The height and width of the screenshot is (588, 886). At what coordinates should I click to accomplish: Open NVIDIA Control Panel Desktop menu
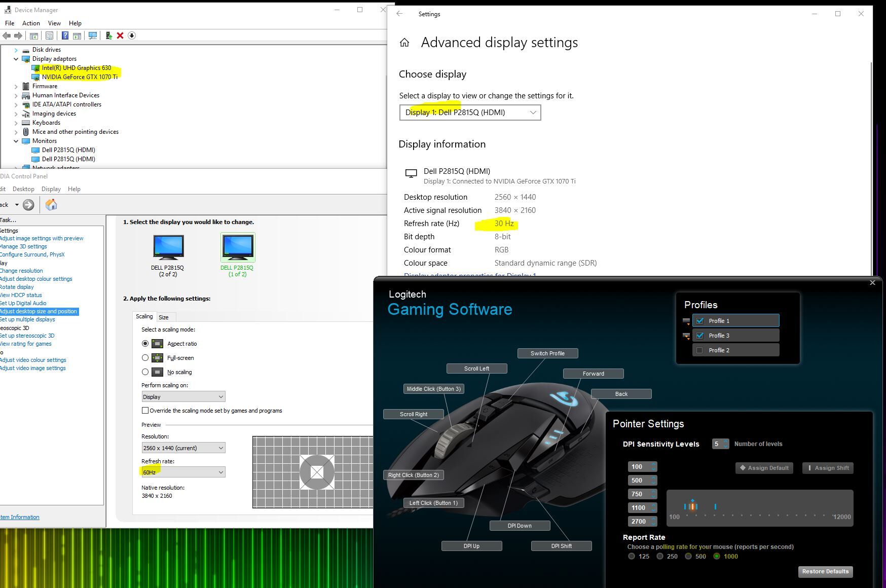23,189
